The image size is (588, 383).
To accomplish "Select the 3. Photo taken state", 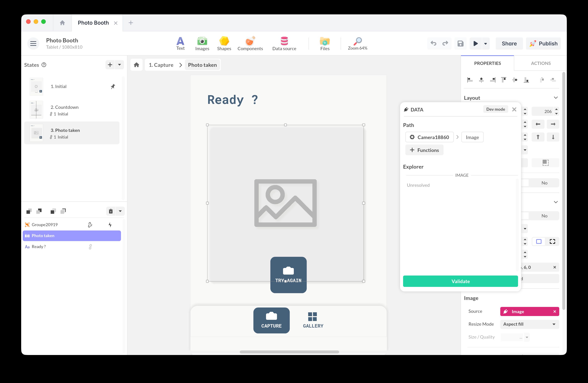I will tap(72, 133).
